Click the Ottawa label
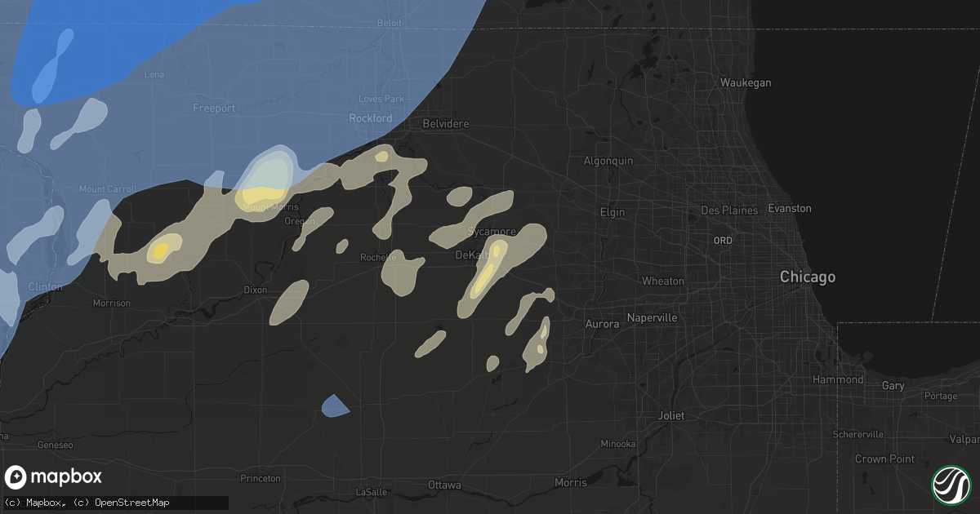Screen dimensions: 980x514 (444, 485)
